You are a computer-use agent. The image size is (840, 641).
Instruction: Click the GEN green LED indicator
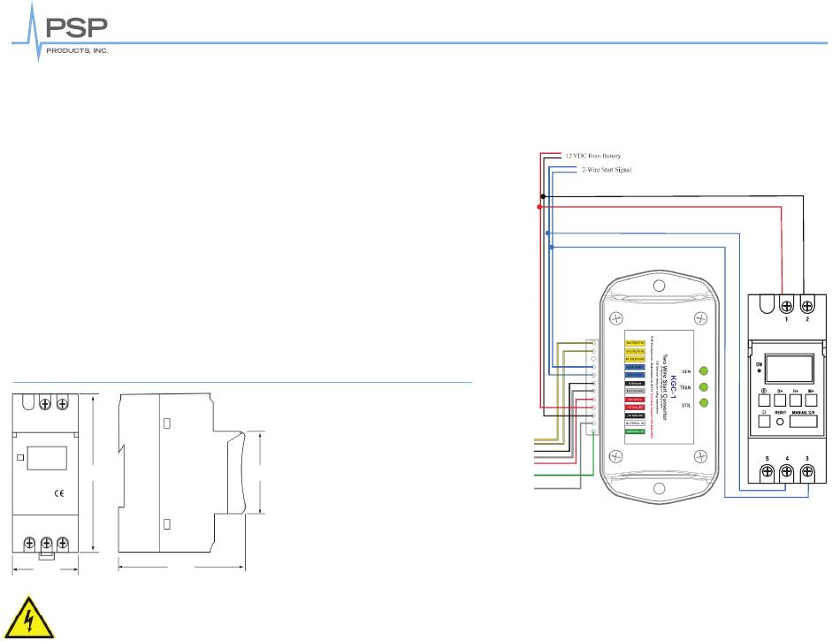[704, 371]
